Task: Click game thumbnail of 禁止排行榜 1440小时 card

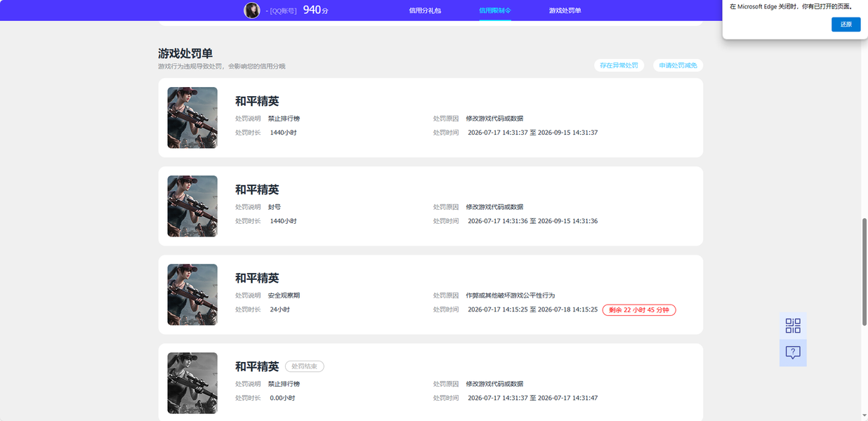Action: coord(192,118)
